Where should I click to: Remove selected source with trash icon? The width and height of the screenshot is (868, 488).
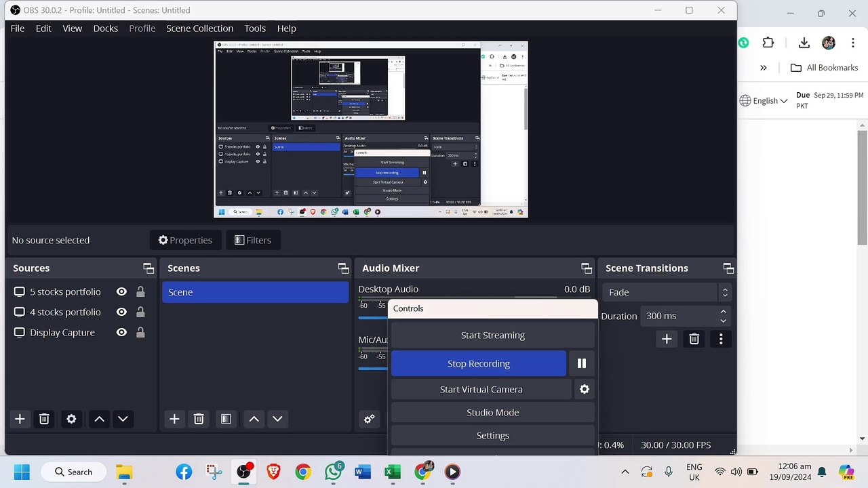click(x=44, y=419)
